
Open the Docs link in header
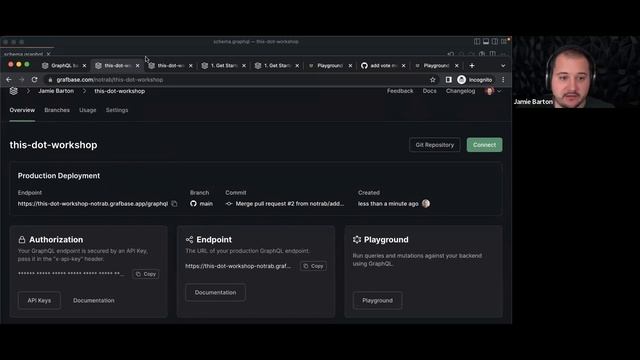click(429, 91)
